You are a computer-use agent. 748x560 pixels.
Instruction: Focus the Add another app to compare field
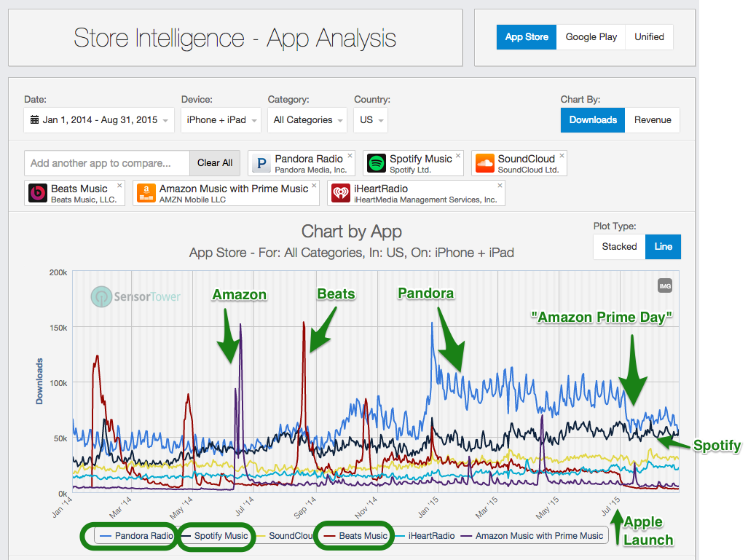107,163
